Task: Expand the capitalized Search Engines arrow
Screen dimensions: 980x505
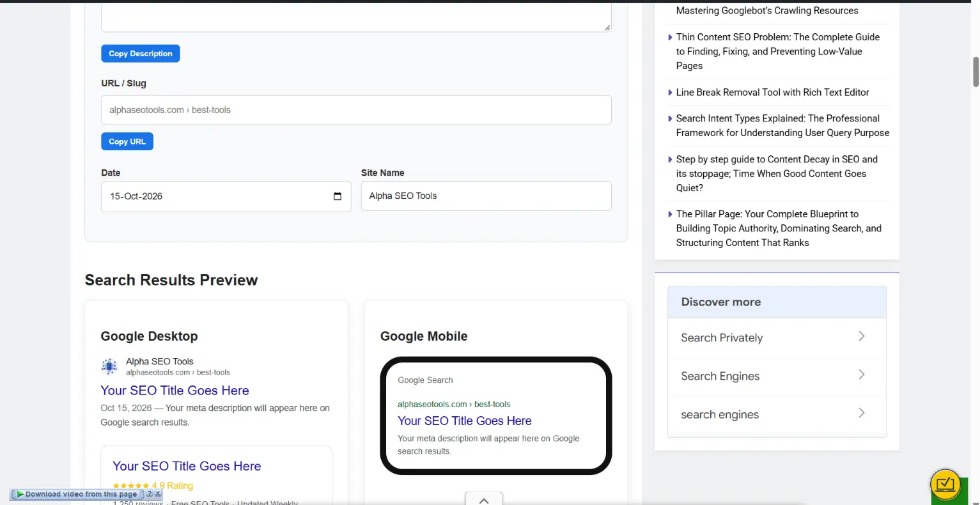Action: [862, 375]
